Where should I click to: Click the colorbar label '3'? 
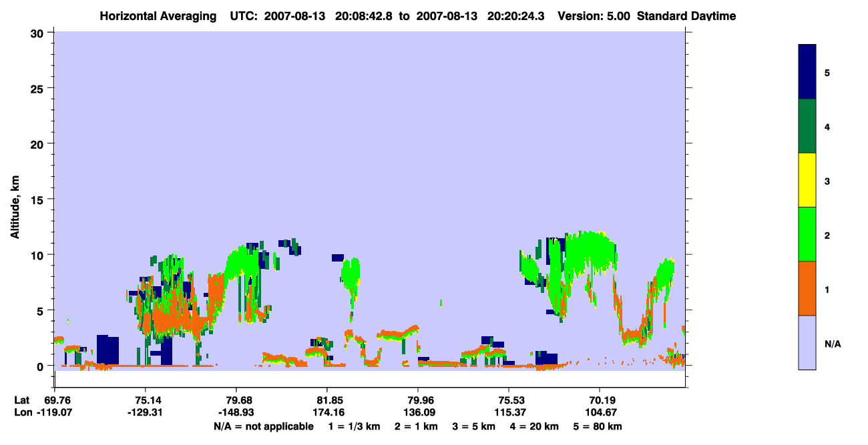[827, 180]
